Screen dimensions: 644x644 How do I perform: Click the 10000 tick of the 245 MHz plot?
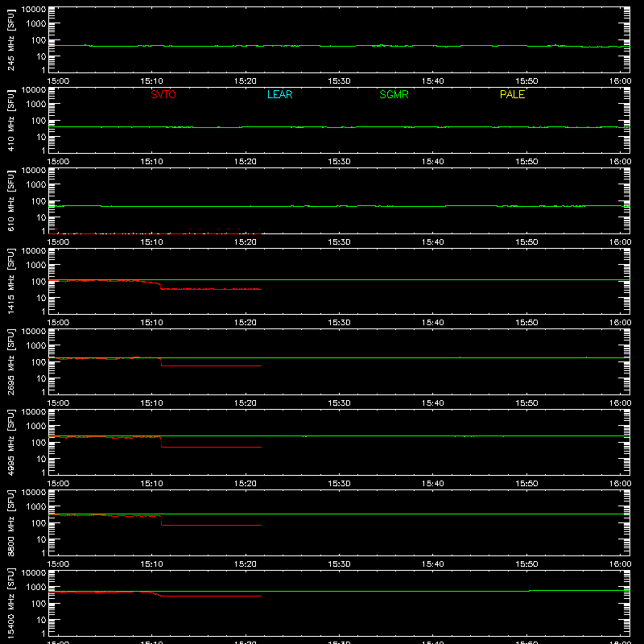tap(34, 10)
